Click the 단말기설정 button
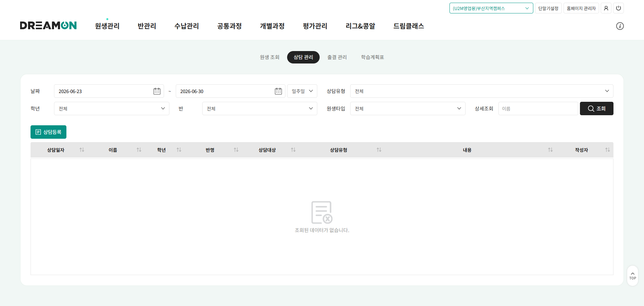Screen dimensions: 644x306 (x=548, y=8)
